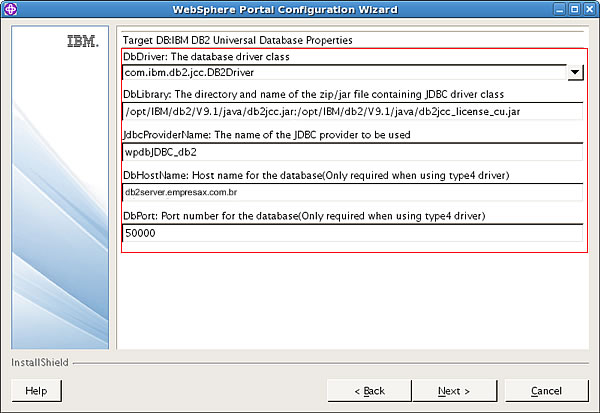Proceed with the Next button

454,391
